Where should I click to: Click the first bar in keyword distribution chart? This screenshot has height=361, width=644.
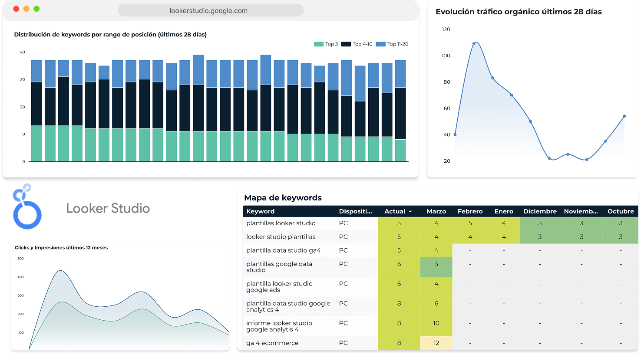[x=37, y=111]
